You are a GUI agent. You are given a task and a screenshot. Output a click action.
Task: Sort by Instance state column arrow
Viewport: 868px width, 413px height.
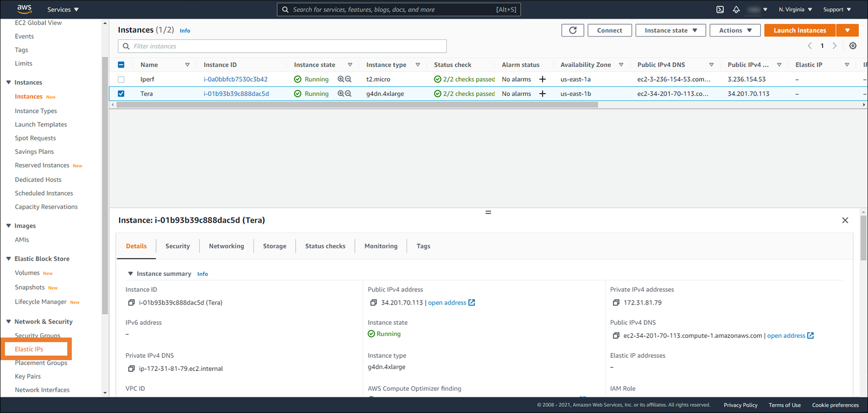click(x=350, y=65)
